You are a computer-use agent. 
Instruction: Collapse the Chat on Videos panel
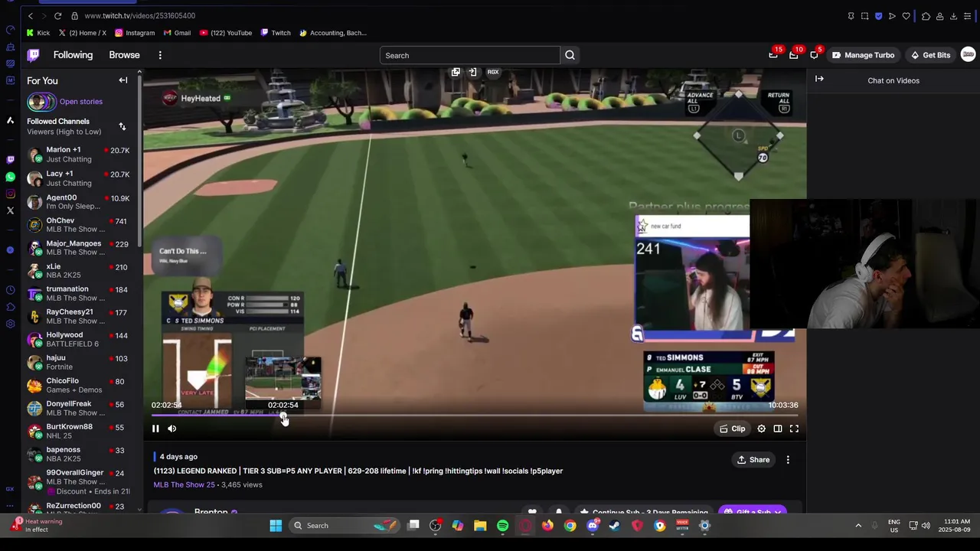pos(819,79)
